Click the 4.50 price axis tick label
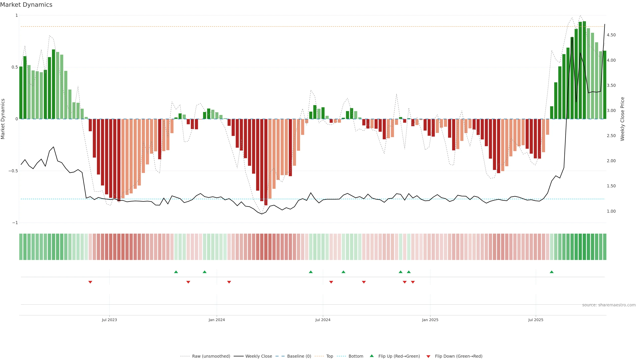Screen dimensions: 644x362 coord(611,35)
